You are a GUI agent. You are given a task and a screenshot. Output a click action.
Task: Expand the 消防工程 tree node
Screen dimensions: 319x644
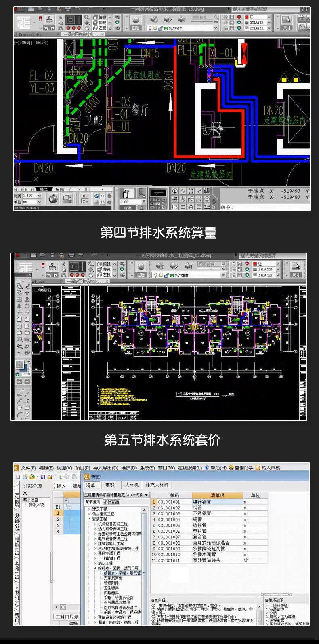pyautogui.click(x=95, y=563)
